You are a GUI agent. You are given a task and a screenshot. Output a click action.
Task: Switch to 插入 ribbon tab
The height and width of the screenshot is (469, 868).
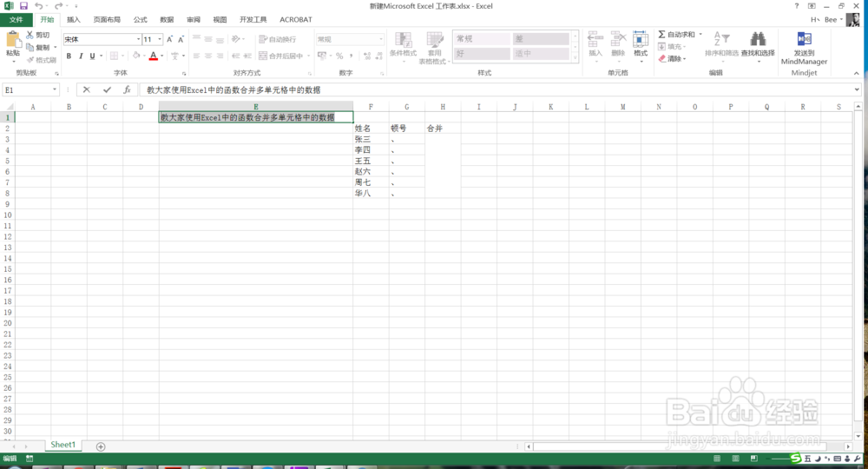[73, 19]
